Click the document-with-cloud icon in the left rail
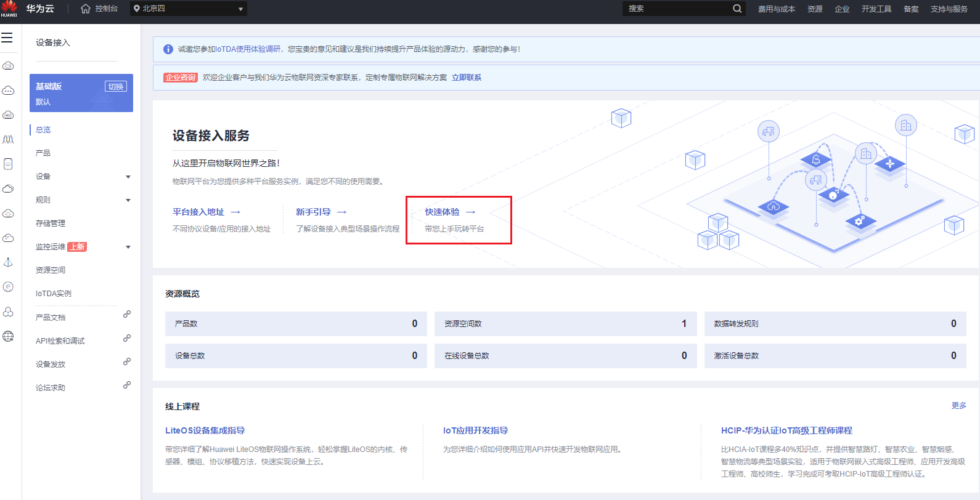 click(x=8, y=164)
